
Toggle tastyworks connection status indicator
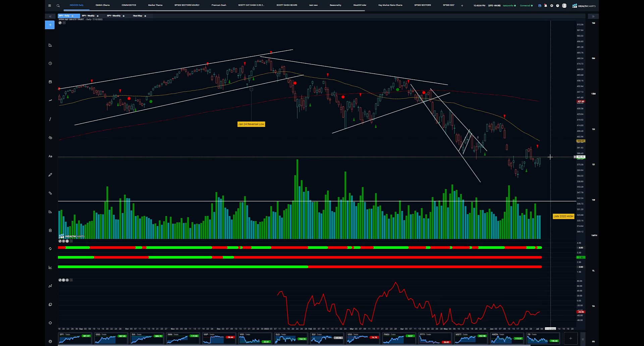tap(509, 6)
